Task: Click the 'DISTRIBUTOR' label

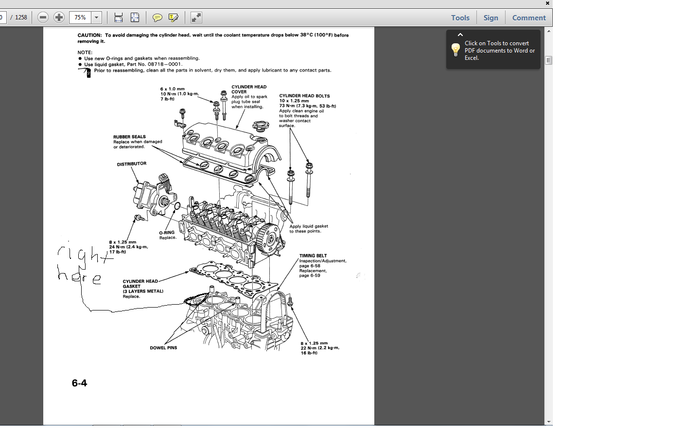Action: 132,164
